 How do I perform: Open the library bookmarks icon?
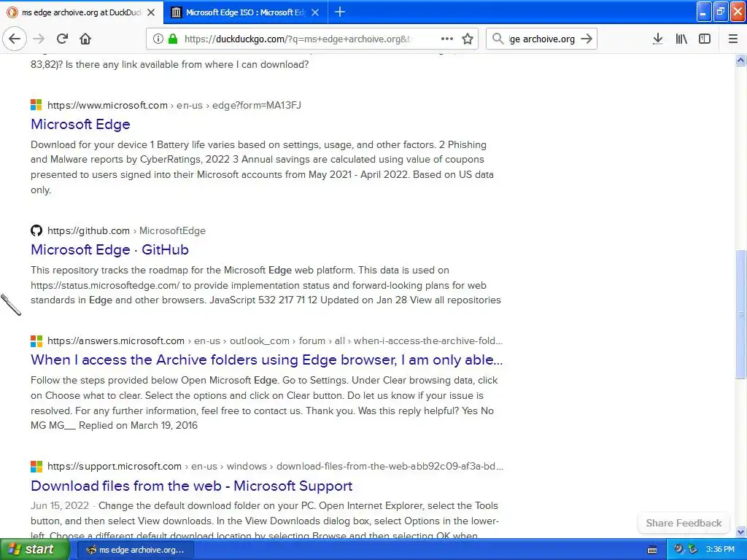point(681,39)
